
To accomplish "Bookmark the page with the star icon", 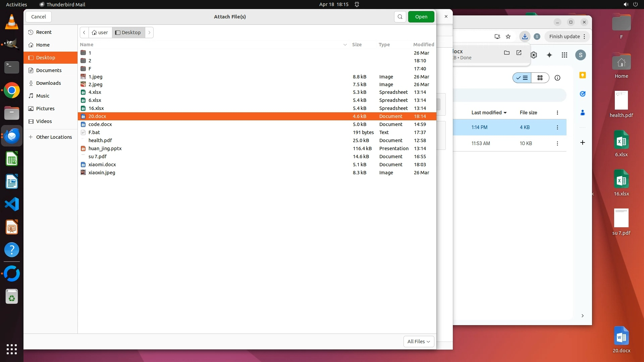I will pos(508,37).
